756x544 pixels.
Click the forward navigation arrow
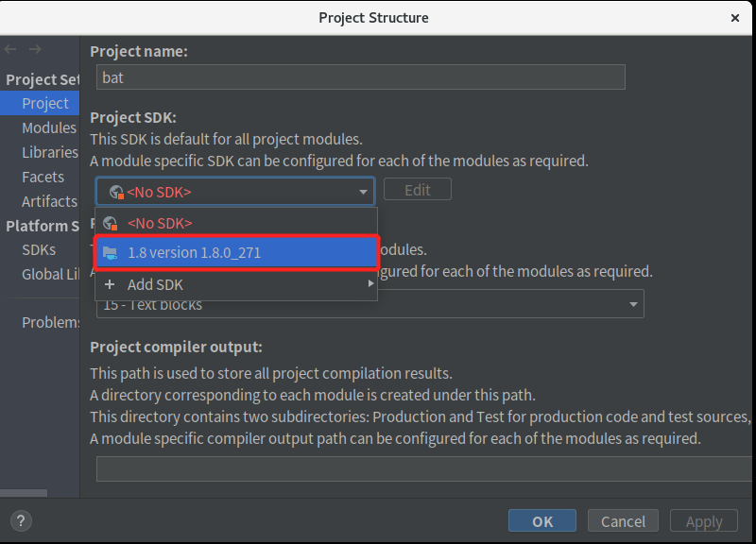pyautogui.click(x=35, y=49)
